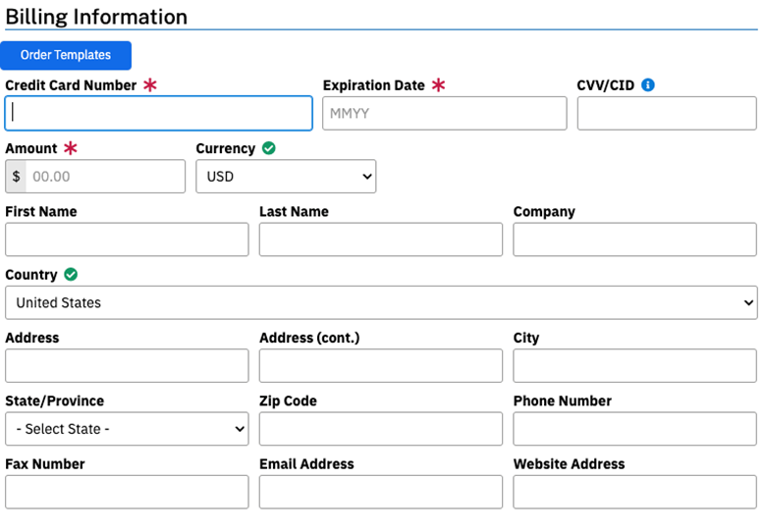The width and height of the screenshot is (766, 532).
Task: Select the CVV/CID input box
Action: point(667,113)
